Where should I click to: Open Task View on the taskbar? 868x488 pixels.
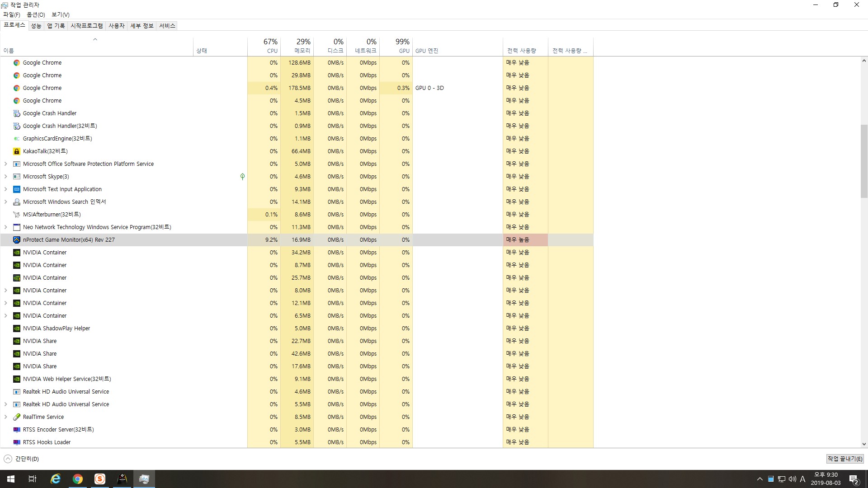pos(33,479)
